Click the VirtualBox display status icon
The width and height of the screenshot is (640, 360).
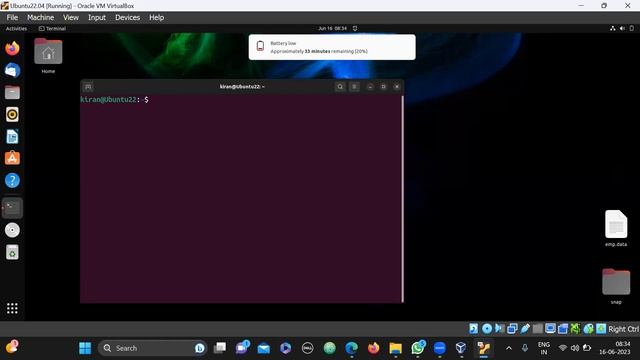550,328
